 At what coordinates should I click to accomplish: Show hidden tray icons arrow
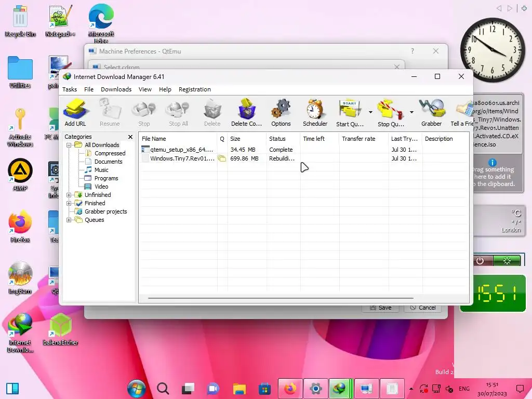click(x=411, y=389)
